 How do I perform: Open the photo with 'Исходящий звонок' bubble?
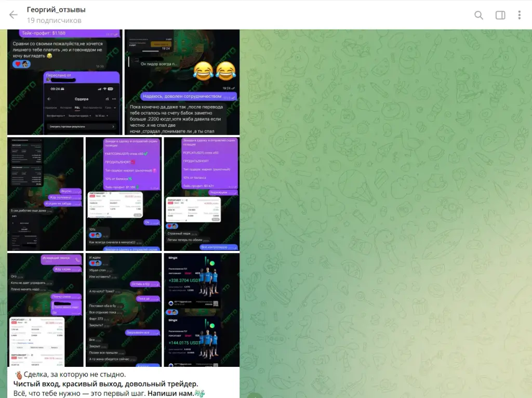click(x=46, y=310)
